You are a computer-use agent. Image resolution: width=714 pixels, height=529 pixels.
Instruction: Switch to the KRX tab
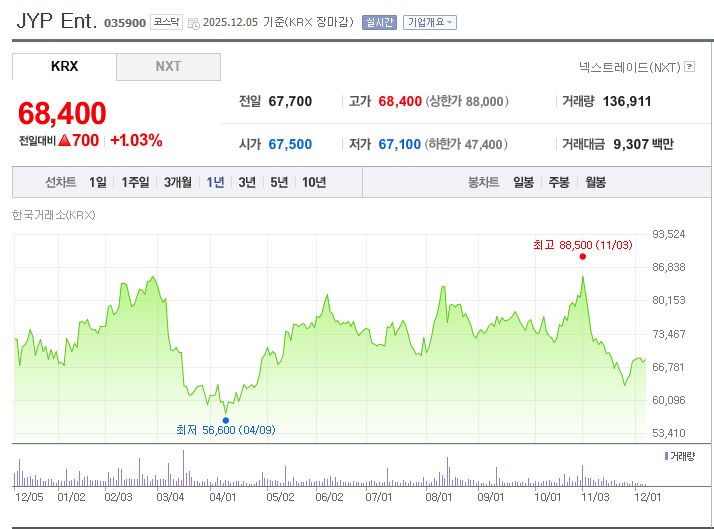pos(64,66)
